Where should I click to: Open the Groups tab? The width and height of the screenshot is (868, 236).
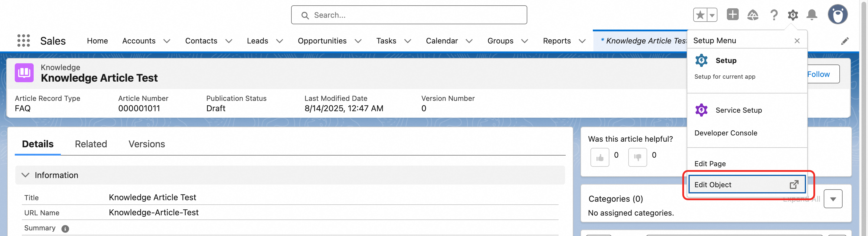[x=500, y=41]
